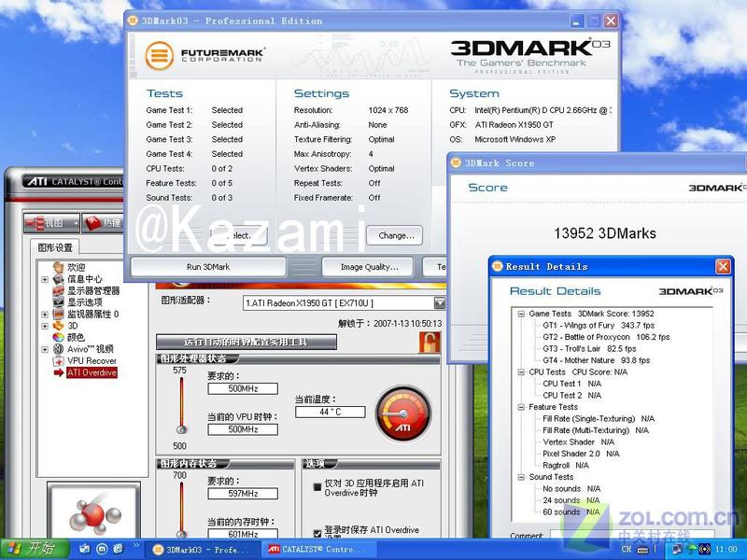Click the Futuremark orange logo icon
The height and width of the screenshot is (560, 747).
[x=159, y=56]
